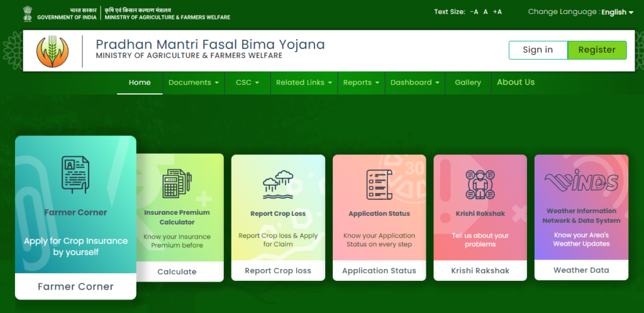Viewport: 644px width, 313px height.
Task: Click the checklist Application Status icon
Action: coord(379,185)
